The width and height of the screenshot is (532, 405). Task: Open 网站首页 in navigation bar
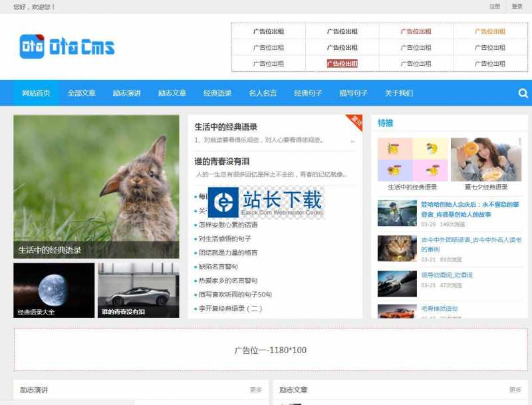point(36,93)
